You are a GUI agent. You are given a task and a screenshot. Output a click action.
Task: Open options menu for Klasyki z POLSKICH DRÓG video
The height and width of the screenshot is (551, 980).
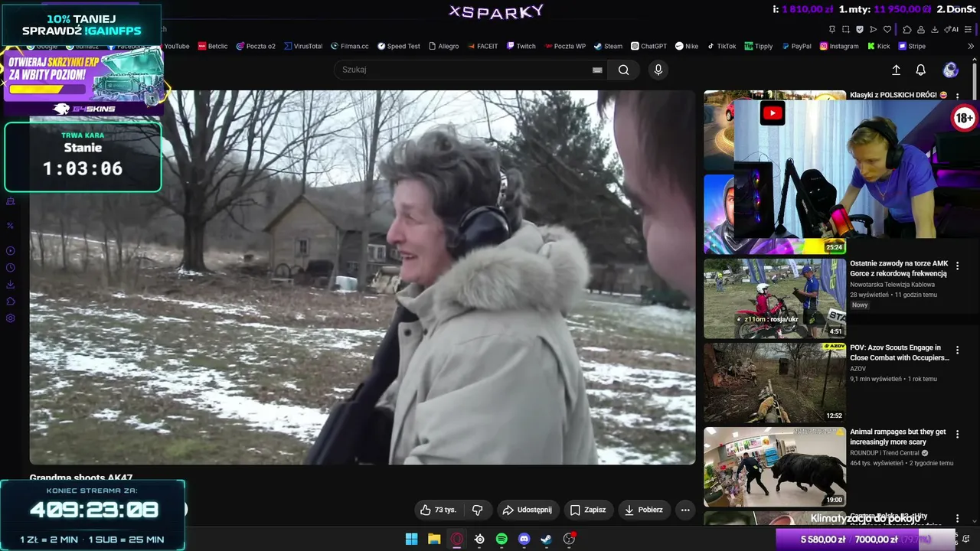(957, 96)
